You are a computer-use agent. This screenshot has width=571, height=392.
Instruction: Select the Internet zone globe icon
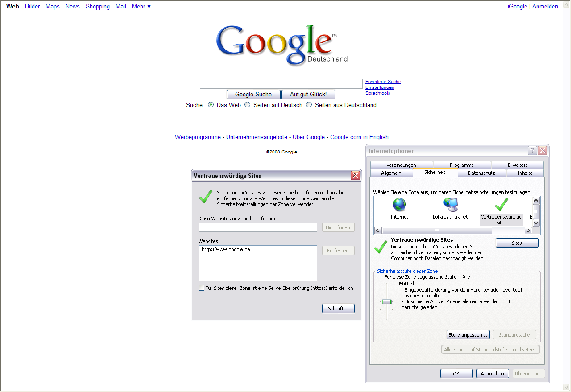pyautogui.click(x=399, y=205)
